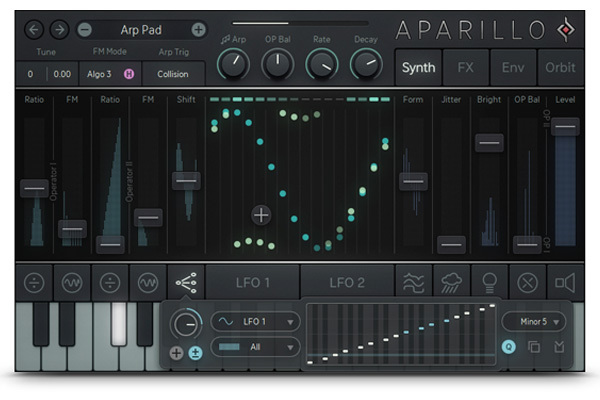Switch to the FX tab
This screenshot has width=600, height=400.
466,67
